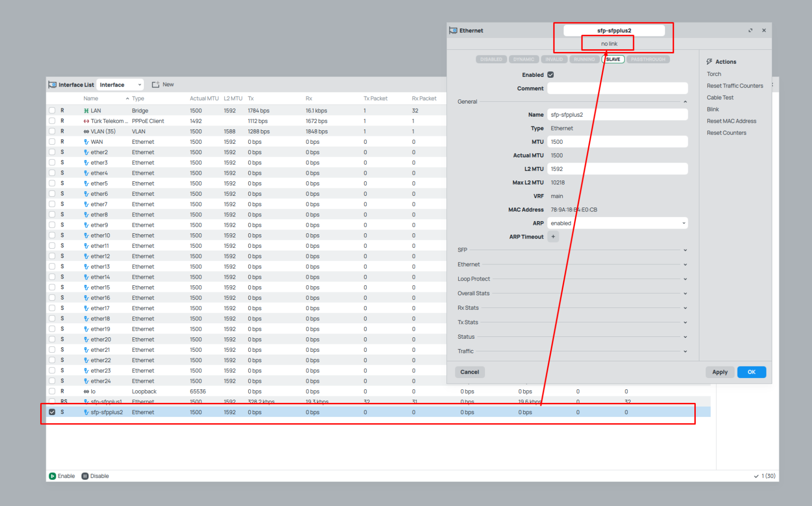Click the Comment input field

pyautogui.click(x=618, y=89)
